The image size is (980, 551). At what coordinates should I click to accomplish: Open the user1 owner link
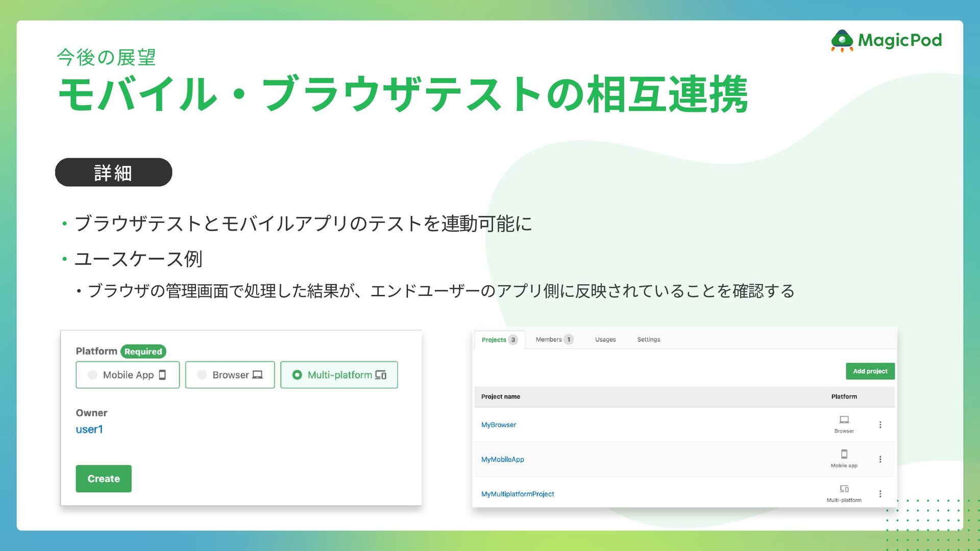click(89, 430)
